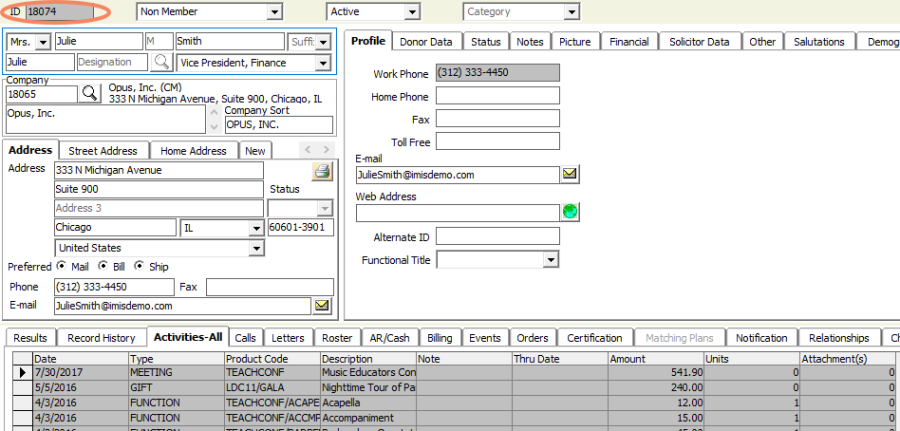Click the right arrow beside address tabs
Screen dimensions: 900x431
pos(328,150)
